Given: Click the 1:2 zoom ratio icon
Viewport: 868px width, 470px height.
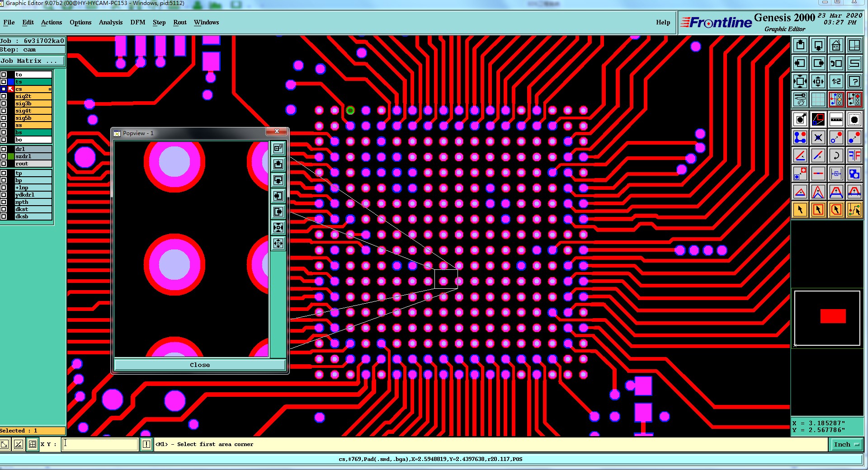Looking at the screenshot, I should pos(836,81).
